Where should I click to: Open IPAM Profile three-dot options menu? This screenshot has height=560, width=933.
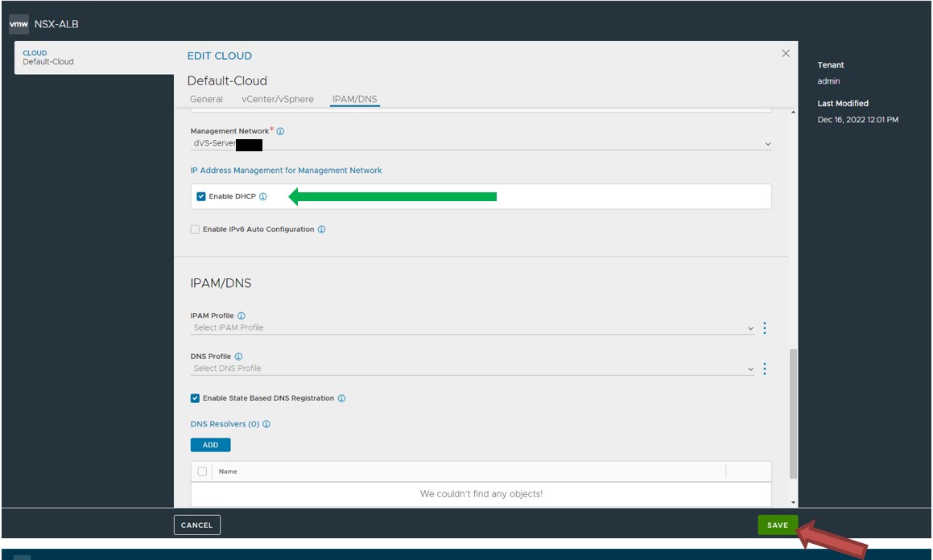(x=765, y=328)
